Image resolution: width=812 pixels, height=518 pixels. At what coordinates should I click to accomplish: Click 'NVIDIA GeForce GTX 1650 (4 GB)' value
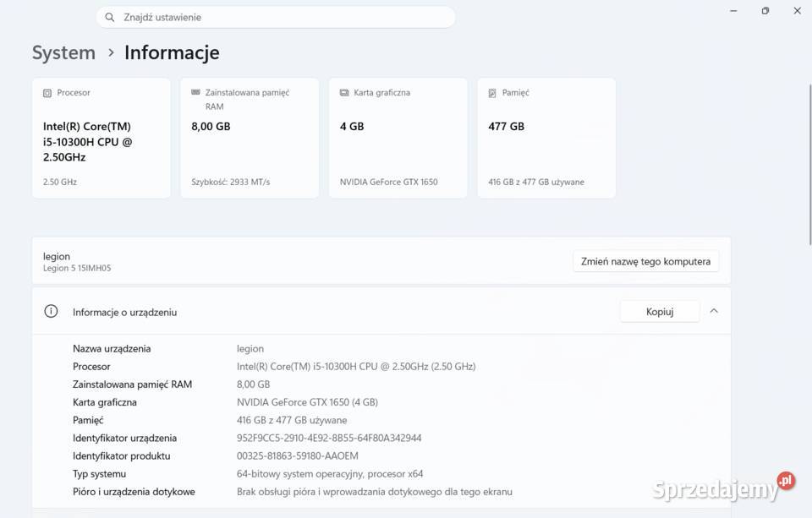coord(307,402)
